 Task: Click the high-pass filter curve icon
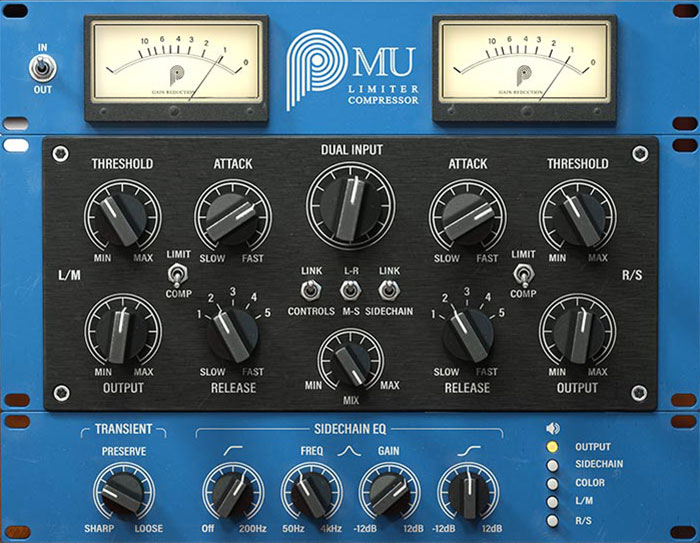(x=233, y=451)
